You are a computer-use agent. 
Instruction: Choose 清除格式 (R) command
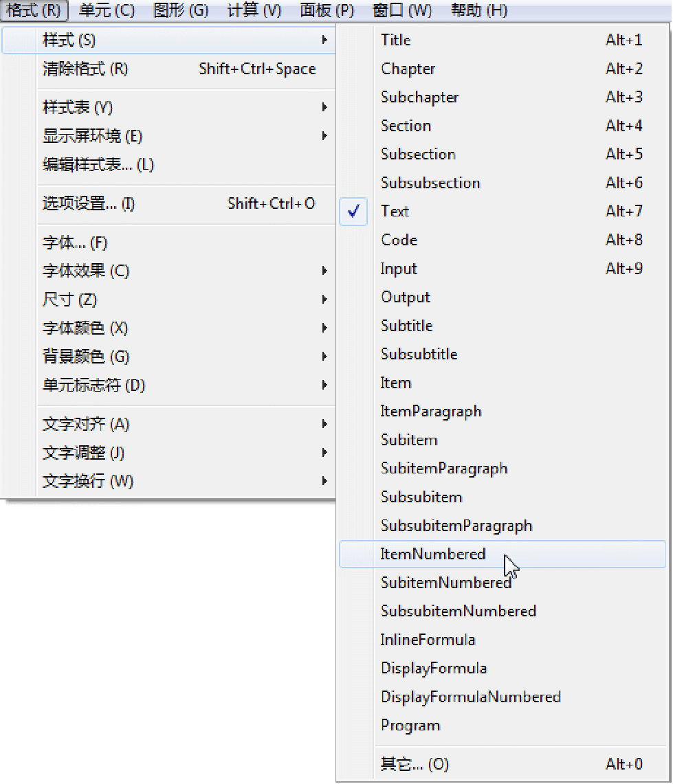pos(168,69)
